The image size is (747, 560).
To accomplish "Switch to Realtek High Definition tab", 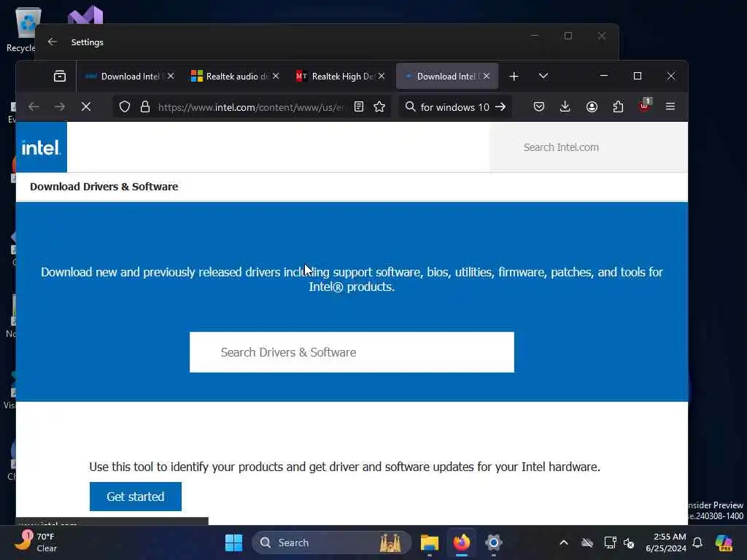I will (341, 76).
